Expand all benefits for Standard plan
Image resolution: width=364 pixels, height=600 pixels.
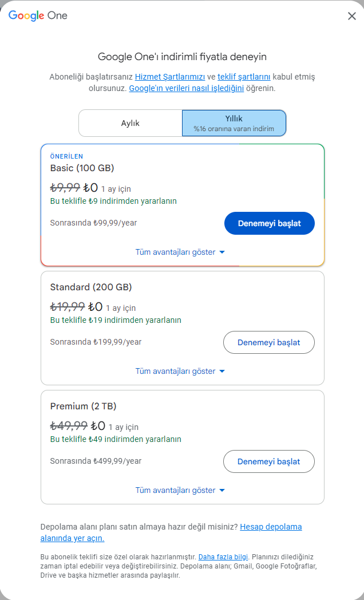[x=175, y=371]
